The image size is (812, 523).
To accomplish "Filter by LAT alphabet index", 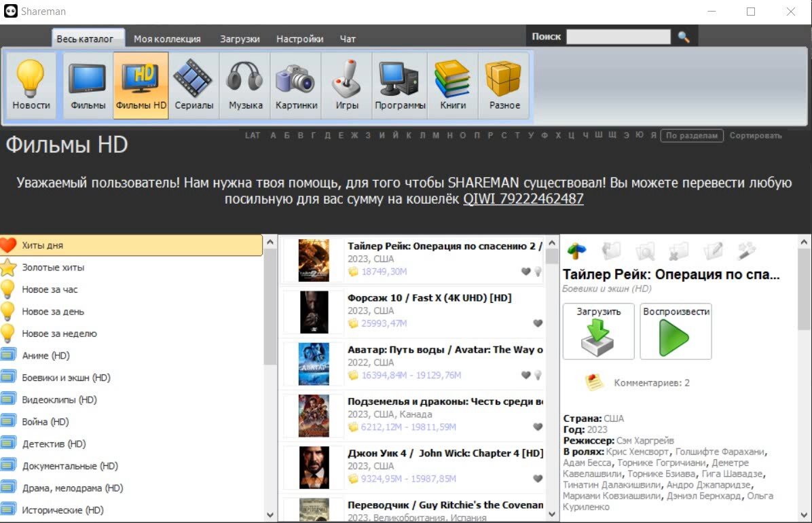I will pyautogui.click(x=253, y=135).
